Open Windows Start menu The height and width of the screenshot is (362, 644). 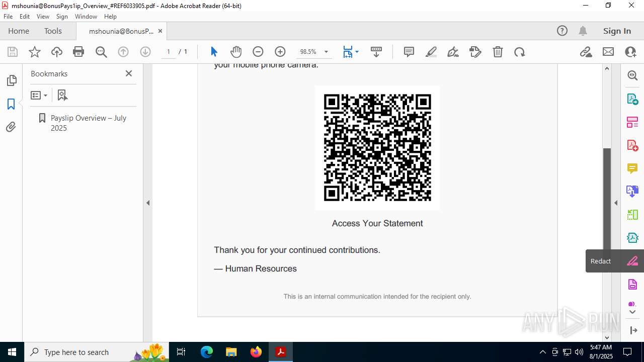[x=12, y=352]
